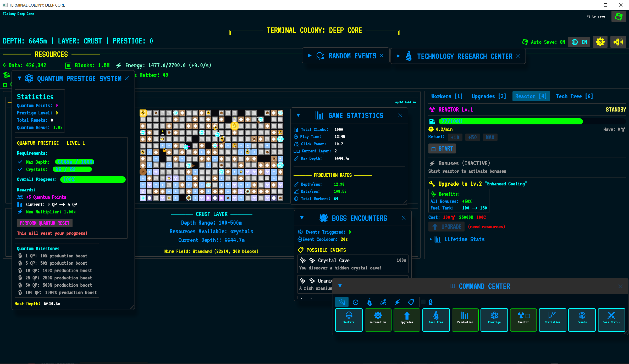Open the Boss Stats crossed-swords panel
This screenshot has height=364, width=629.
611,320
